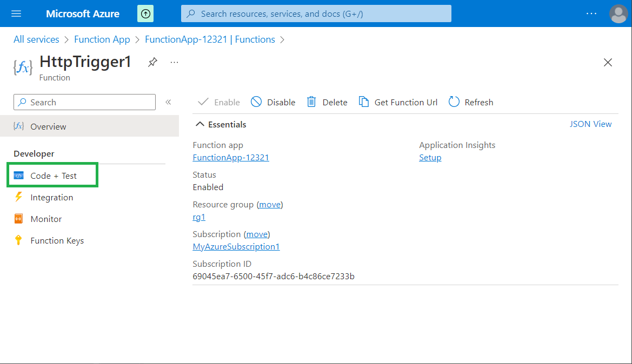Delete the HttpTrigger1 function
The height and width of the screenshot is (364, 632).
tap(327, 102)
